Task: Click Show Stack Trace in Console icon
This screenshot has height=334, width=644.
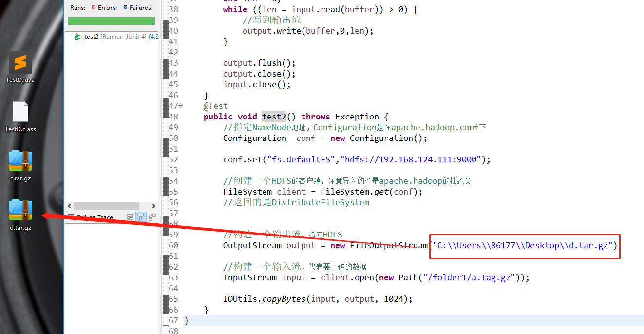Action: click(130, 217)
